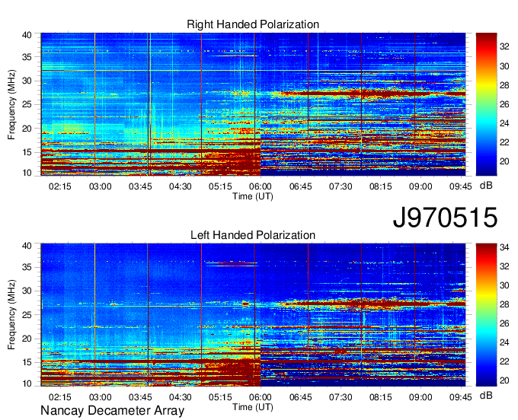518x420 pixels.
Task: Click "02:15" tick on left-handed time axis
Action: [60, 397]
